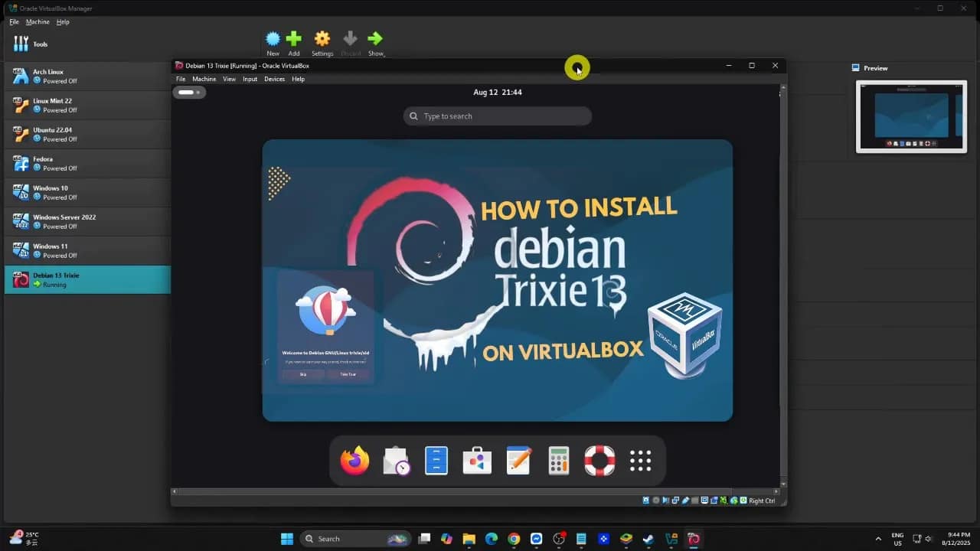The width and height of the screenshot is (980, 551).
Task: Click the optical drive status icon
Action: point(656,500)
